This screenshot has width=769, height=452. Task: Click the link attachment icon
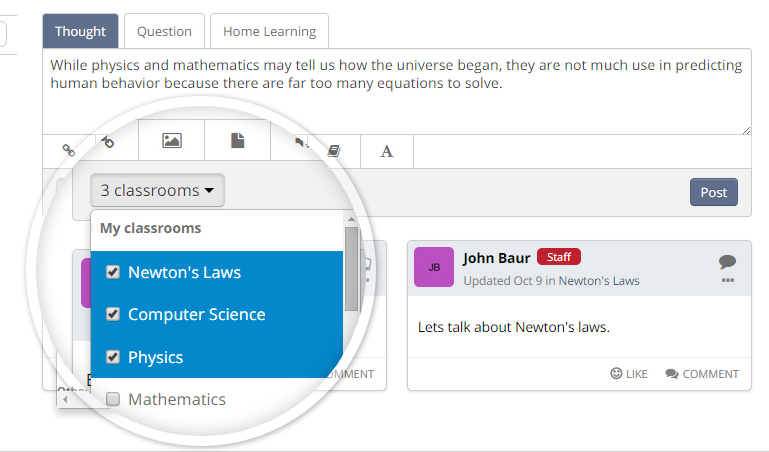point(69,150)
